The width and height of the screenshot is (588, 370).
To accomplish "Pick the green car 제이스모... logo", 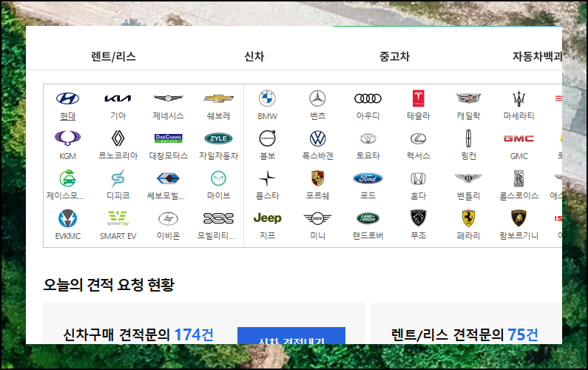I will coord(67,178).
